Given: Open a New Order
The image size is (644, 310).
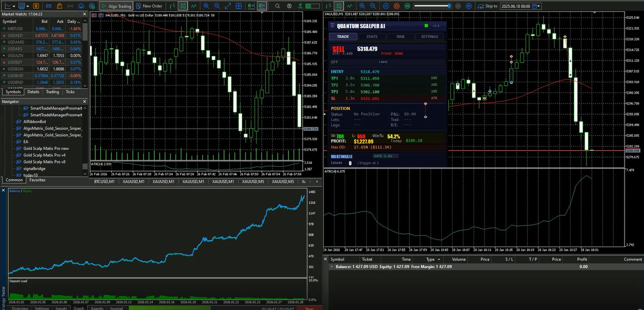Looking at the screenshot, I should point(149,6).
